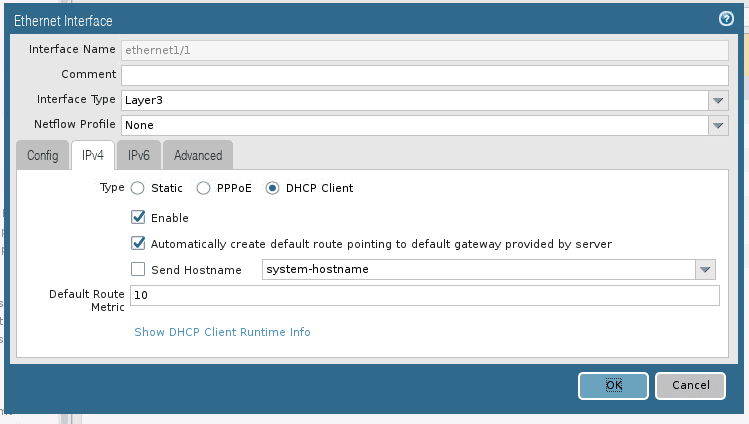Open the help icon in dialog header

pyautogui.click(x=726, y=19)
